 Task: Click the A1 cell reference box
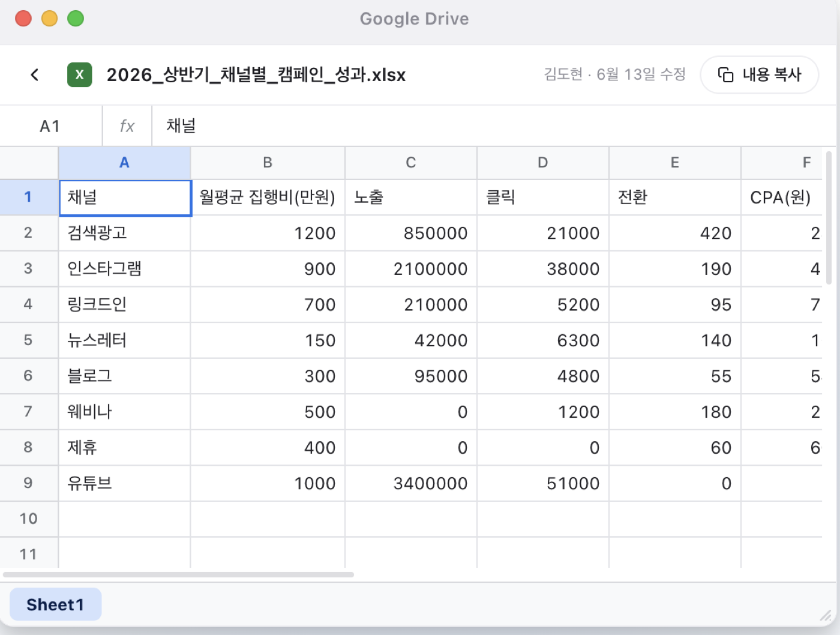(x=50, y=126)
